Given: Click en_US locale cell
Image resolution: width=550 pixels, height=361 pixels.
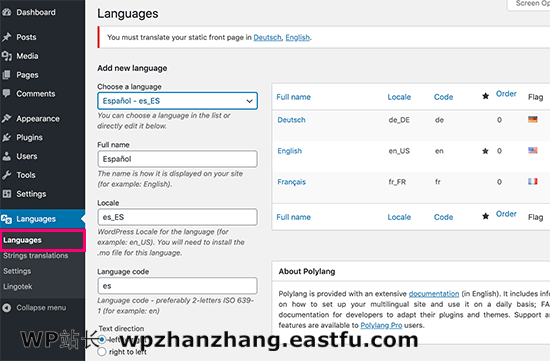Looking at the screenshot, I should coord(399,151).
